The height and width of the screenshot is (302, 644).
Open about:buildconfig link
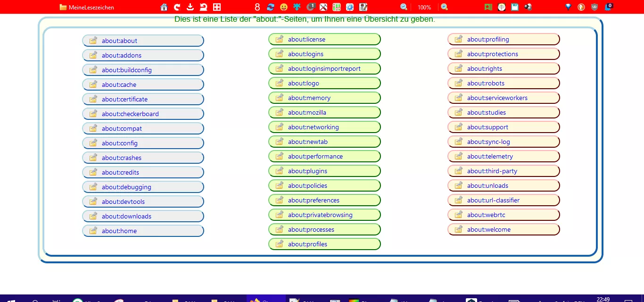click(x=143, y=70)
